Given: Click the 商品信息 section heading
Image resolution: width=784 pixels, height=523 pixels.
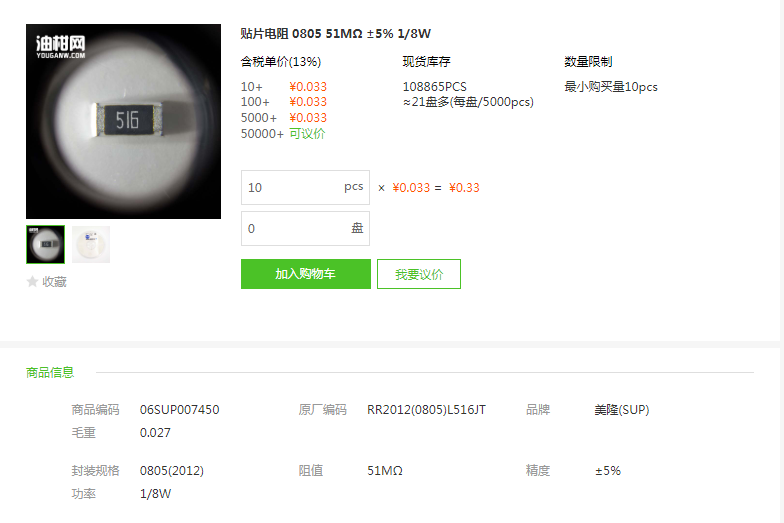Looking at the screenshot, I should coord(50,372).
